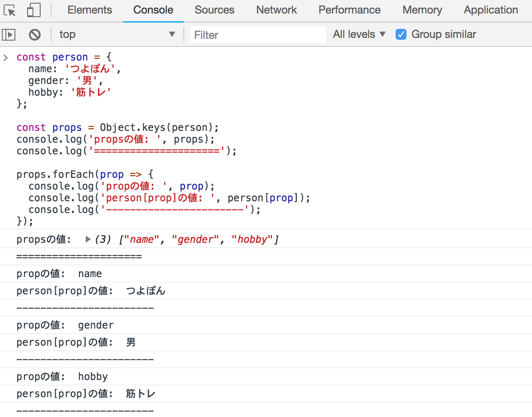Click the Network panel label
This screenshot has width=532, height=417.
pyautogui.click(x=276, y=10)
